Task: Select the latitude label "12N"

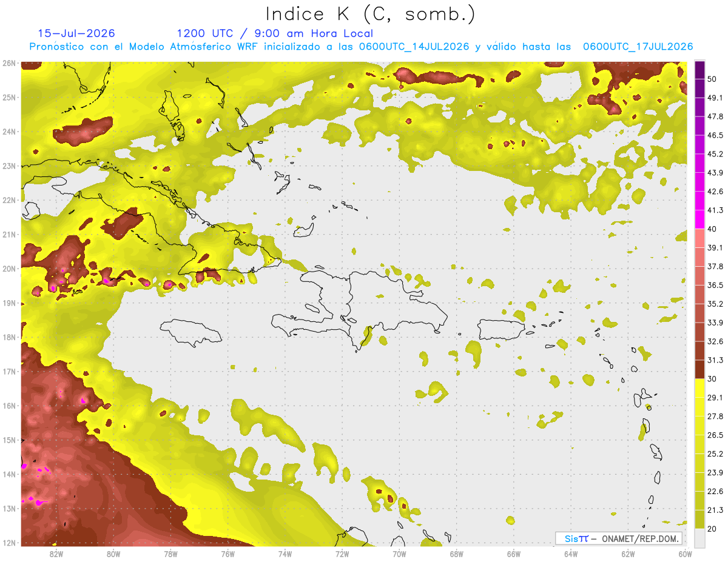Action: point(9,543)
